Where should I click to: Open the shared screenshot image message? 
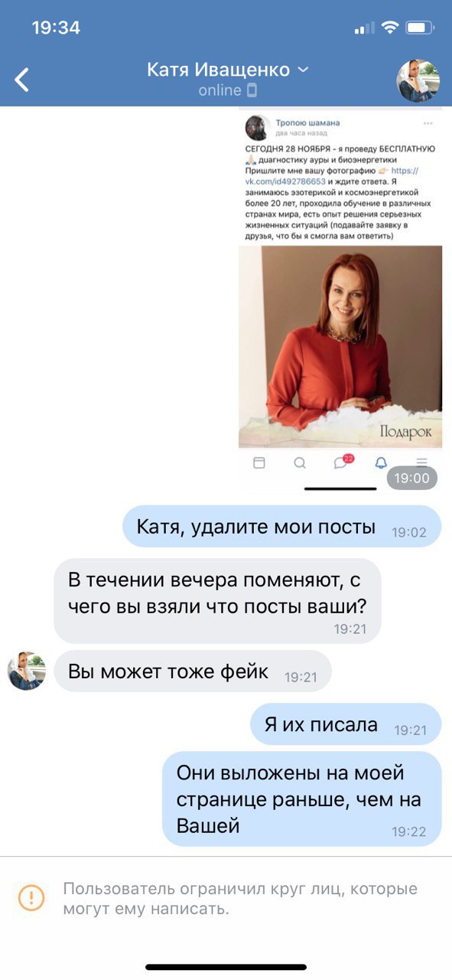pyautogui.click(x=340, y=300)
